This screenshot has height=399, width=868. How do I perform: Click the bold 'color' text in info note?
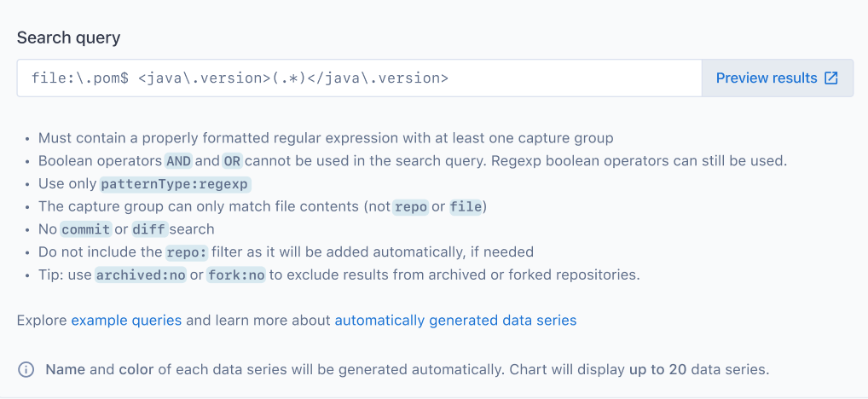point(137,370)
